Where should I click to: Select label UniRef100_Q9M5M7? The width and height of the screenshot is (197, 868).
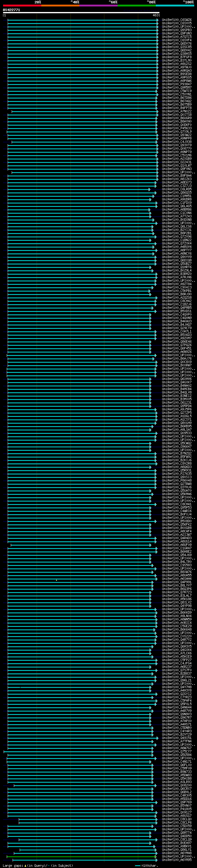pyautogui.click(x=176, y=88)
